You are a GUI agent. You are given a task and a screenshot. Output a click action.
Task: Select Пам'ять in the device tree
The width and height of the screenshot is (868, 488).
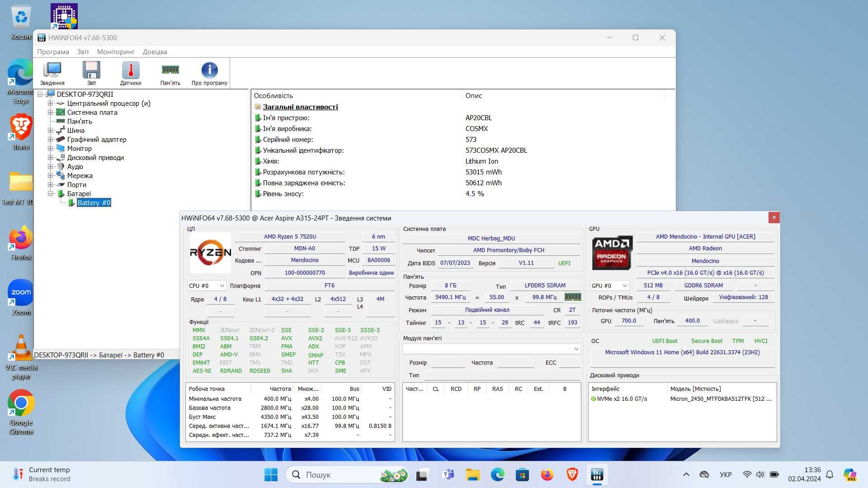[x=80, y=121]
